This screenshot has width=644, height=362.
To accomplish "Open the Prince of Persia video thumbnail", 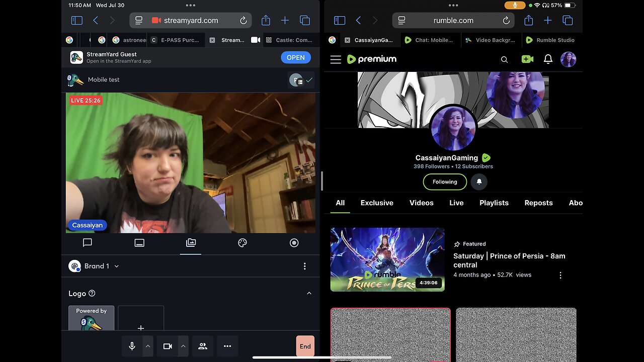I will (x=387, y=259).
